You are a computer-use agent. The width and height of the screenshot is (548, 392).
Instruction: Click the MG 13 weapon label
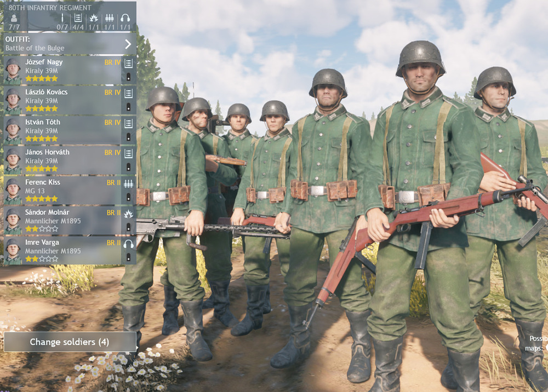coord(35,191)
